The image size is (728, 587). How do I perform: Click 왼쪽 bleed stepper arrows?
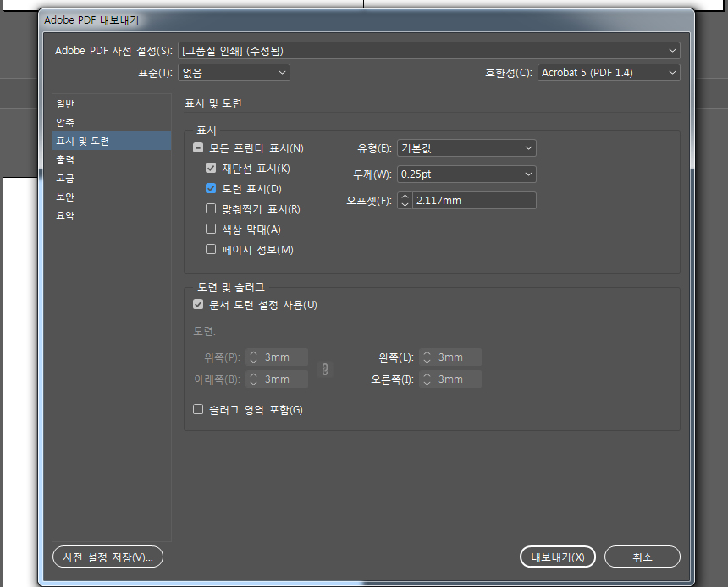pyautogui.click(x=427, y=357)
